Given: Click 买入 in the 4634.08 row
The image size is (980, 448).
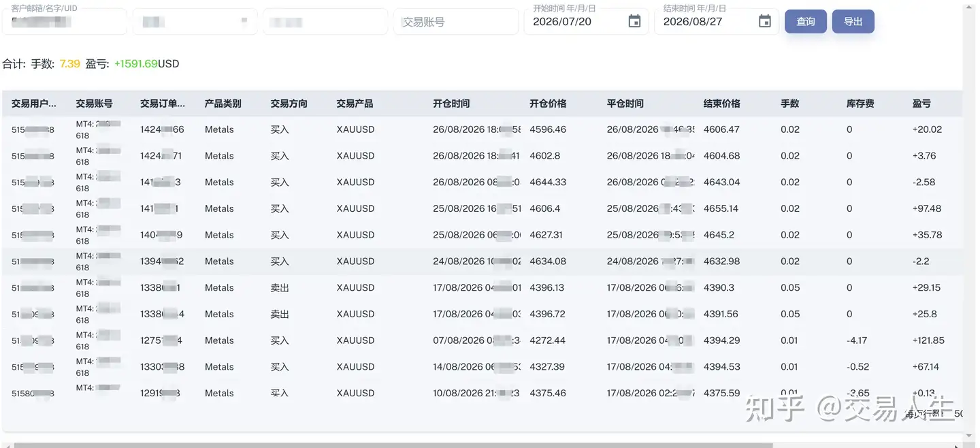Looking at the screenshot, I should coord(280,261).
